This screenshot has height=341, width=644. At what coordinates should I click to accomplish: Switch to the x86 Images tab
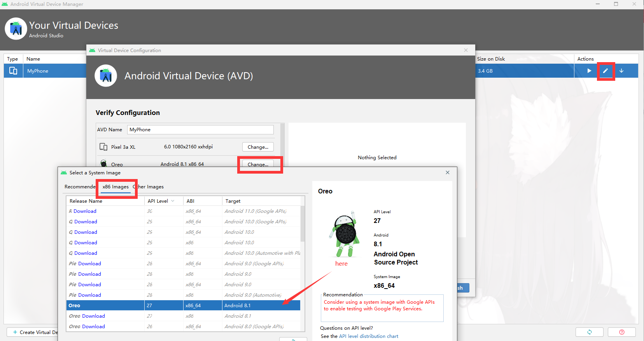click(x=115, y=187)
